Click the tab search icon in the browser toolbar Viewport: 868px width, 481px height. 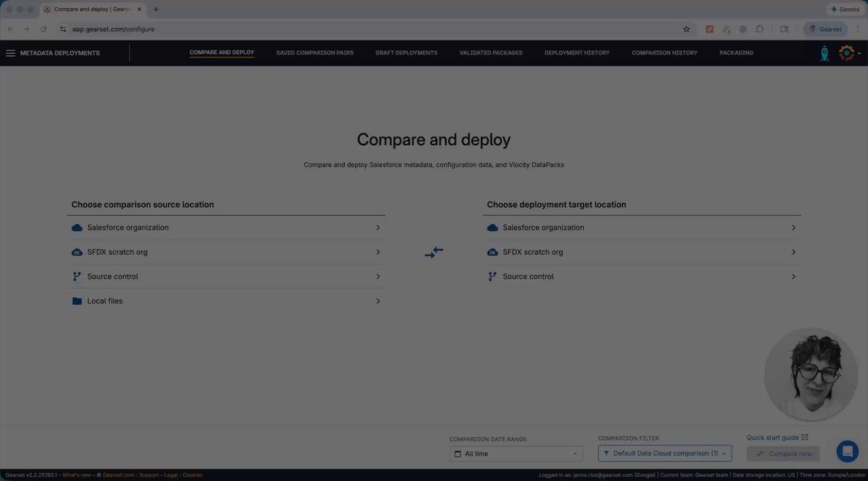(x=784, y=29)
